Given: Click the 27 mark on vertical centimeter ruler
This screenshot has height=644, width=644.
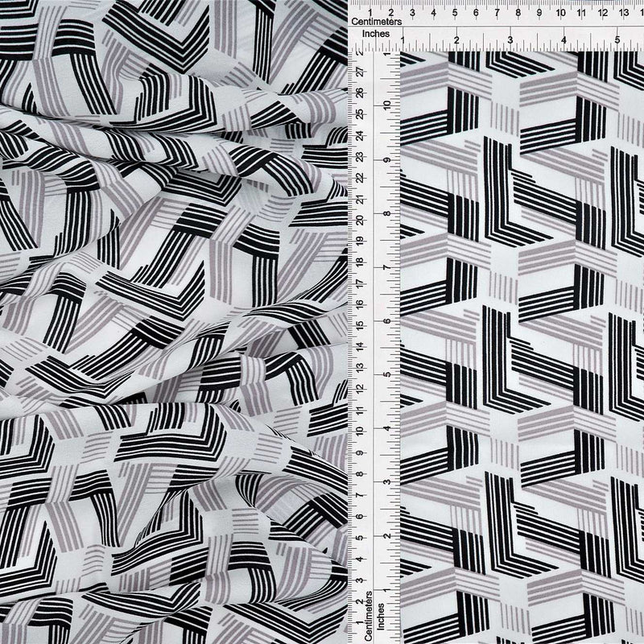Looking at the screenshot, I should tap(361, 72).
